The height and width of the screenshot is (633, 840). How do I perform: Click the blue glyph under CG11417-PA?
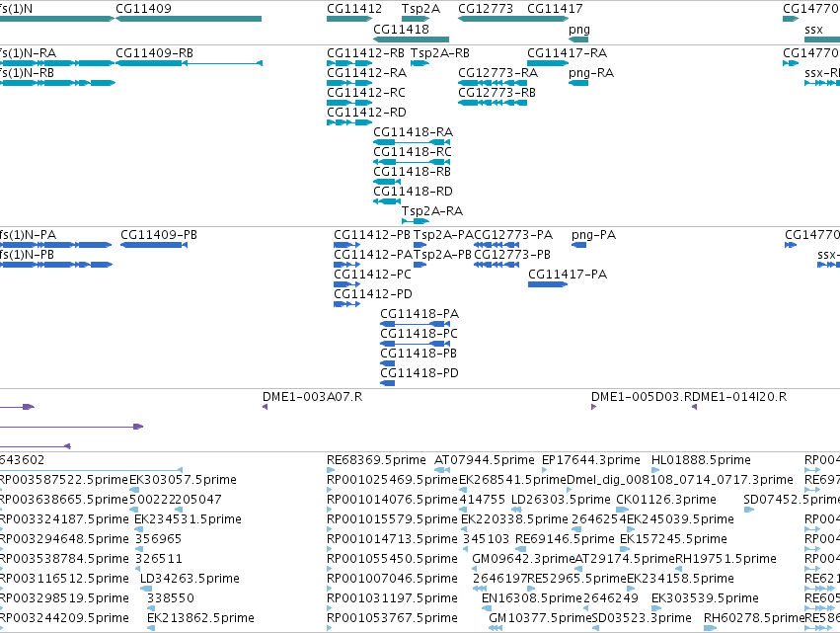[x=548, y=284]
